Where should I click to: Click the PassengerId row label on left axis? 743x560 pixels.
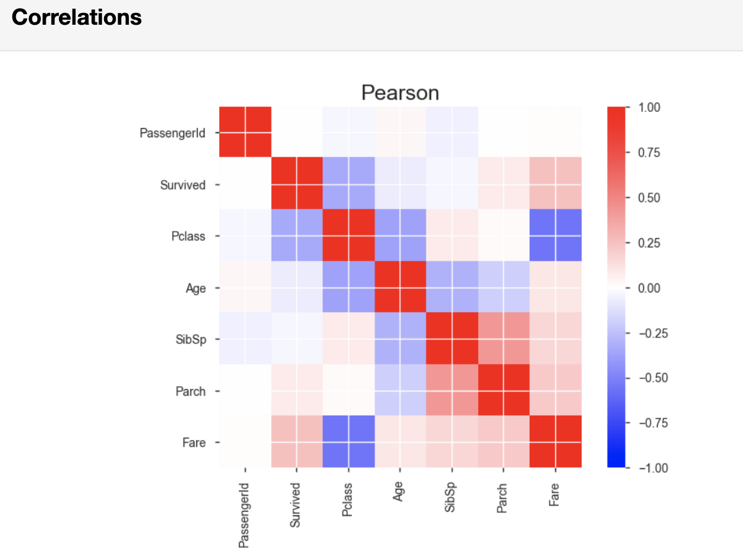click(172, 132)
